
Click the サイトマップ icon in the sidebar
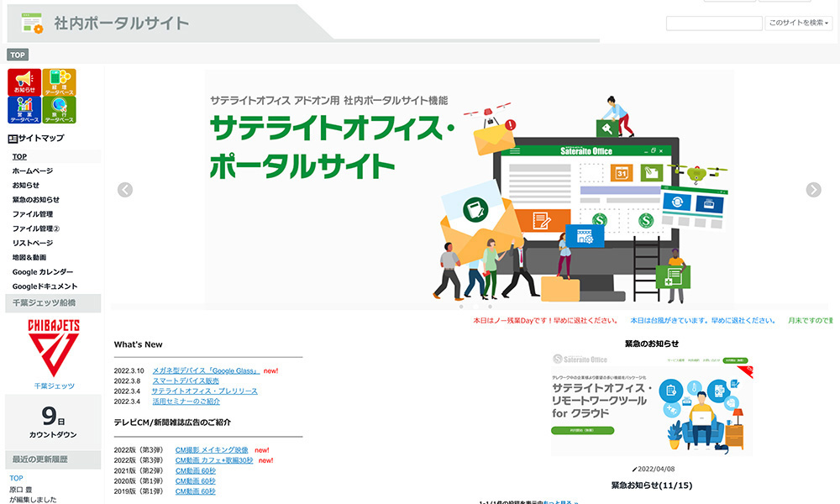click(13, 139)
